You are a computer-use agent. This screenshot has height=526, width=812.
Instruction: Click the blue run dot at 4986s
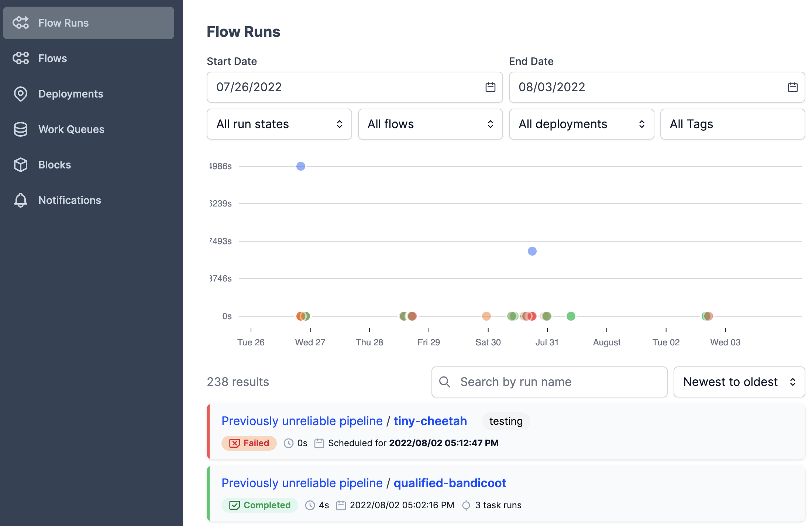click(x=301, y=166)
